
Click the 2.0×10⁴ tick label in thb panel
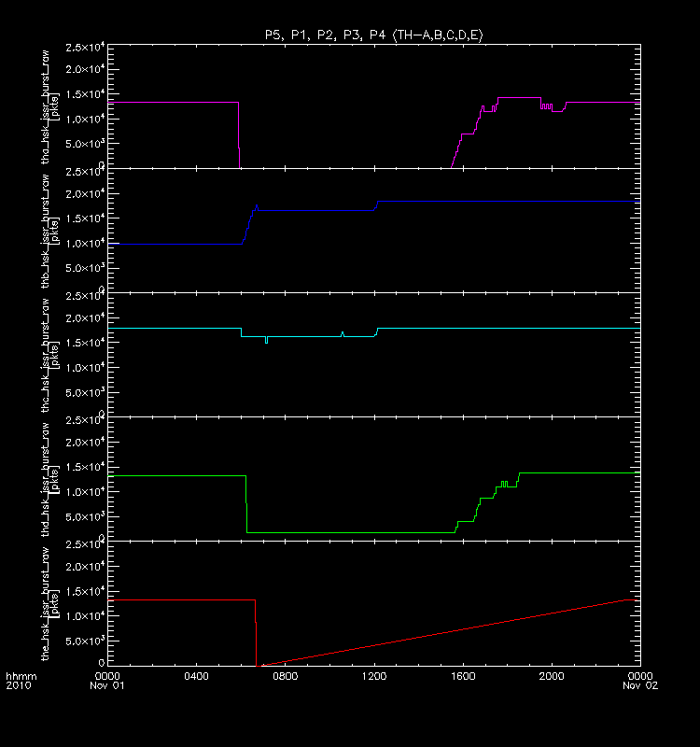85,194
